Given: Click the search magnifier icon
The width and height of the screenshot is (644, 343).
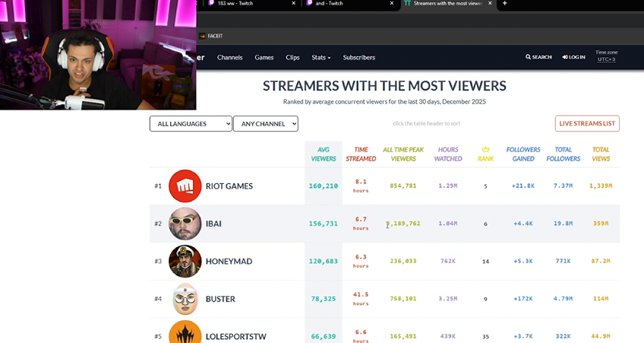Looking at the screenshot, I should 528,57.
